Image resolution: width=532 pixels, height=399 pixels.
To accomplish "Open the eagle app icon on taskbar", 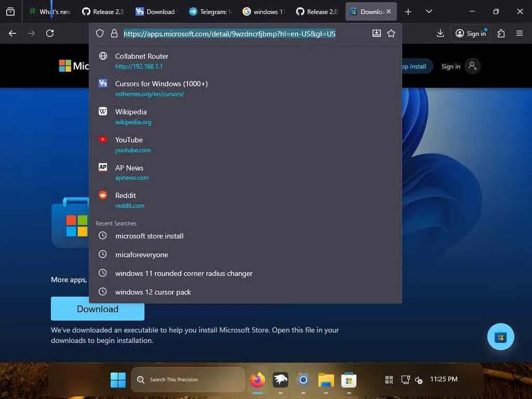I will (x=281, y=380).
